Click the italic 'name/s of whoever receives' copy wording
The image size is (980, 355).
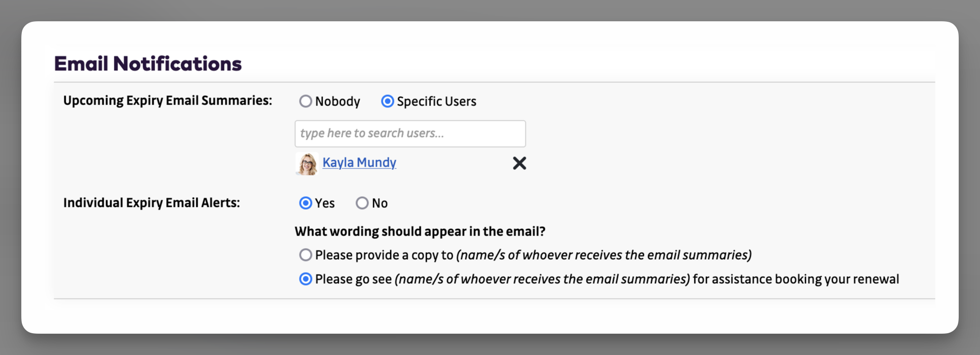[x=604, y=255]
